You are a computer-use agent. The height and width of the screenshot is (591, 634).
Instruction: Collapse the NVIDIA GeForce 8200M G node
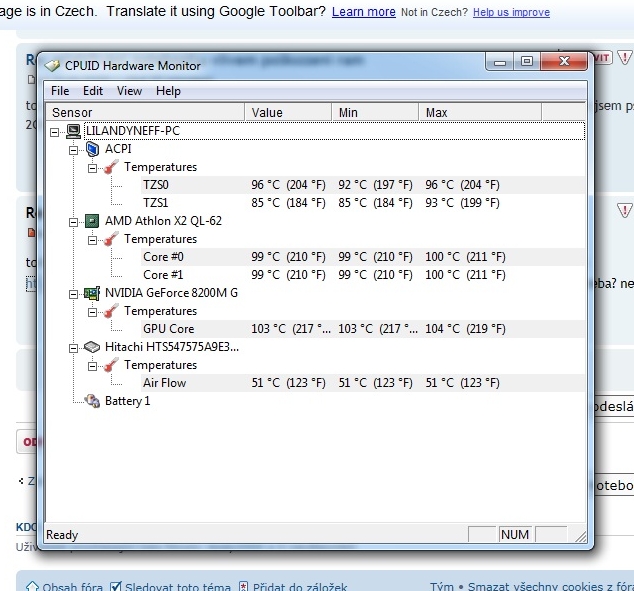pyautogui.click(x=74, y=294)
